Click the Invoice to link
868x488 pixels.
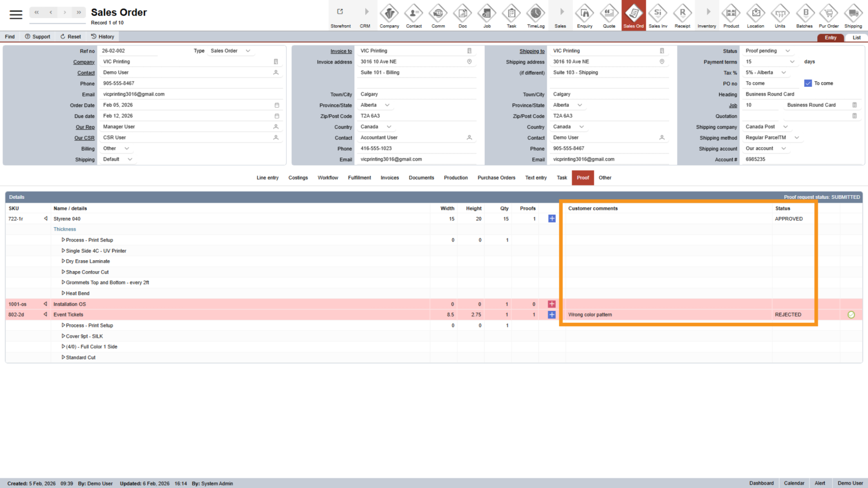pyautogui.click(x=341, y=51)
